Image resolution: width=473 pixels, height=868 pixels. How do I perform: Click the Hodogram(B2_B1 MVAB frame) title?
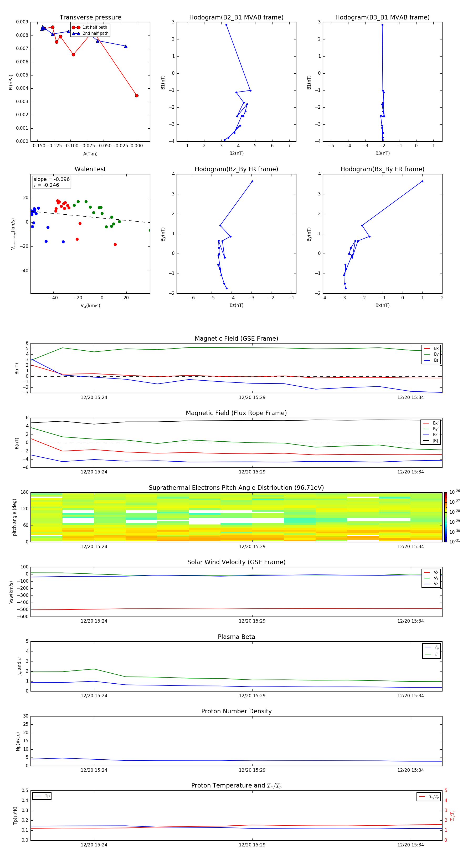236,18
